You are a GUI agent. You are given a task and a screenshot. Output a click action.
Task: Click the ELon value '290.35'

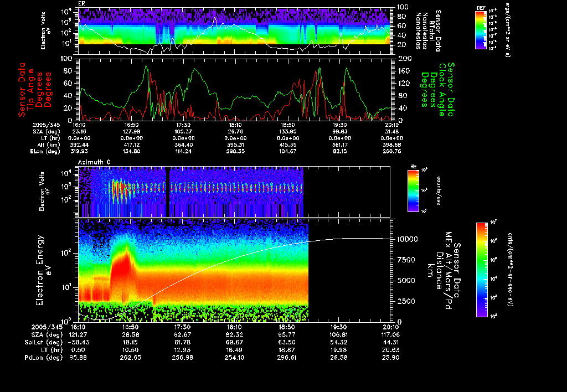(235, 152)
